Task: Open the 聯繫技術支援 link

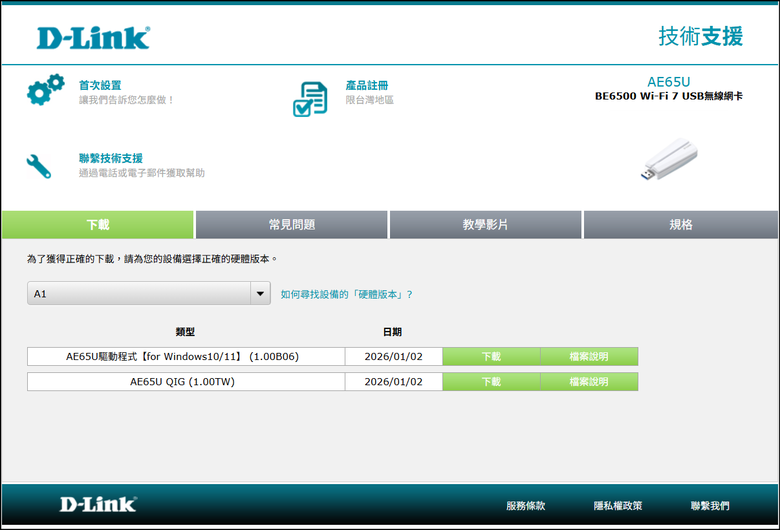Action: 111,158
